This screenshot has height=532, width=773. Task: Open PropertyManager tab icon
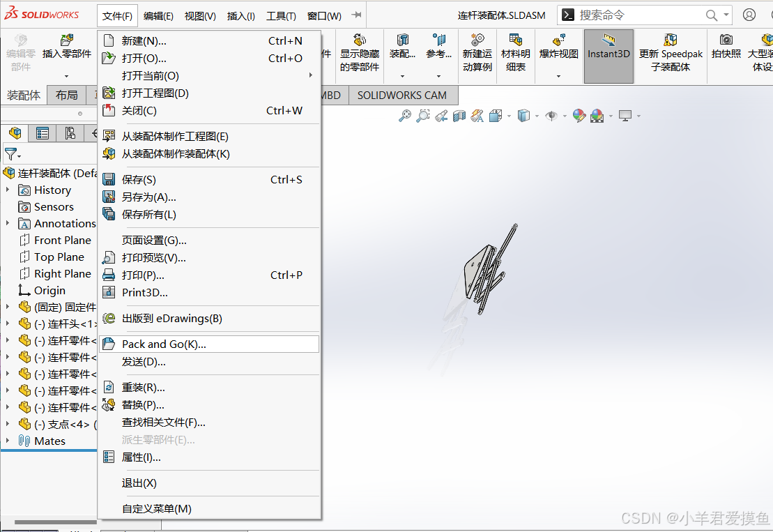click(43, 132)
